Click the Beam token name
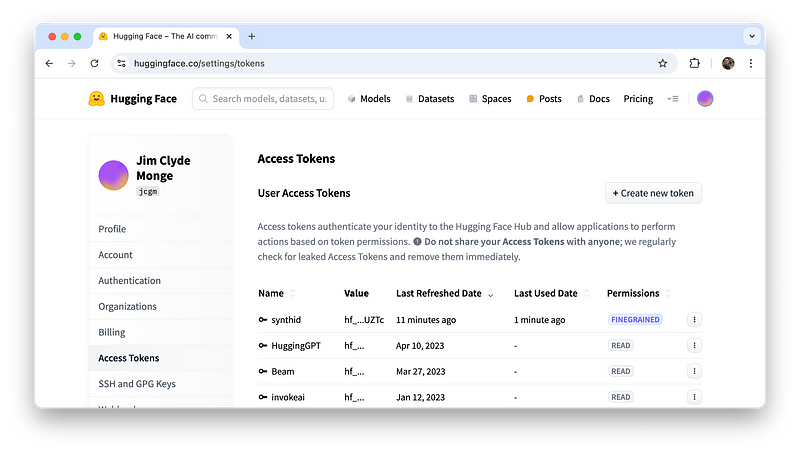This screenshot has width=800, height=454. click(283, 371)
